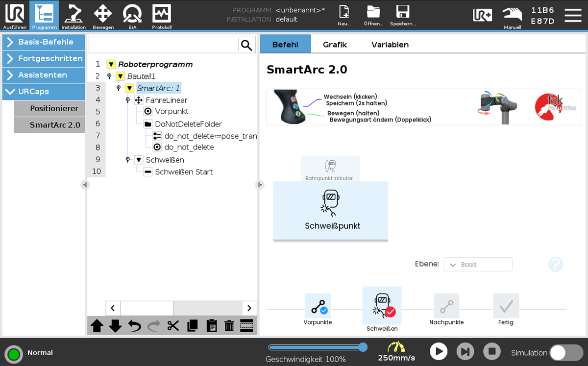Suppress the selected program line

[246, 326]
